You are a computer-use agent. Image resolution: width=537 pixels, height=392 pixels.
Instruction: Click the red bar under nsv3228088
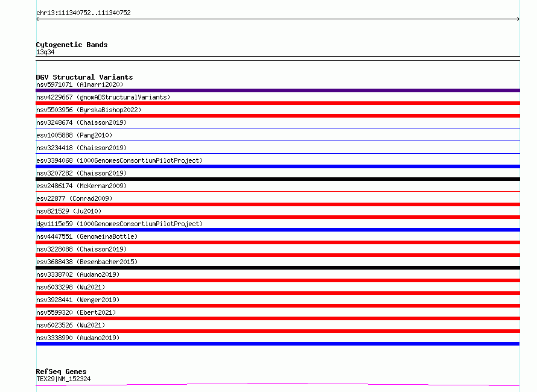coord(278,255)
